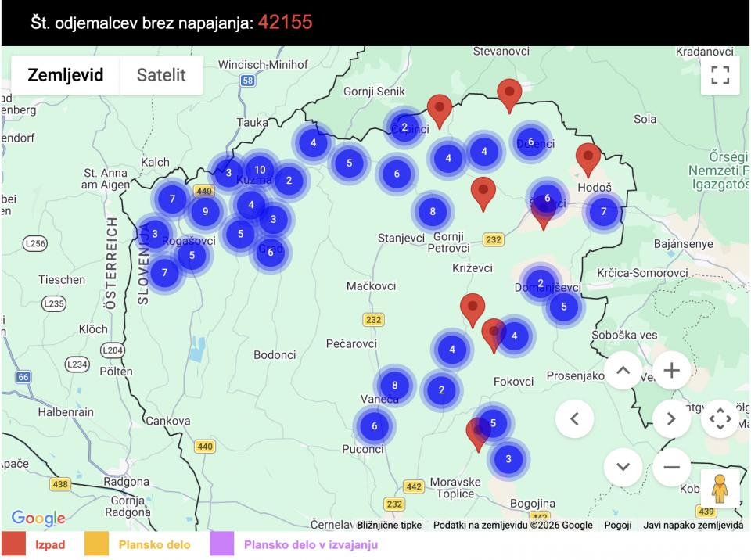Pan the map down with arrow button
The height and width of the screenshot is (560, 751).
[623, 467]
